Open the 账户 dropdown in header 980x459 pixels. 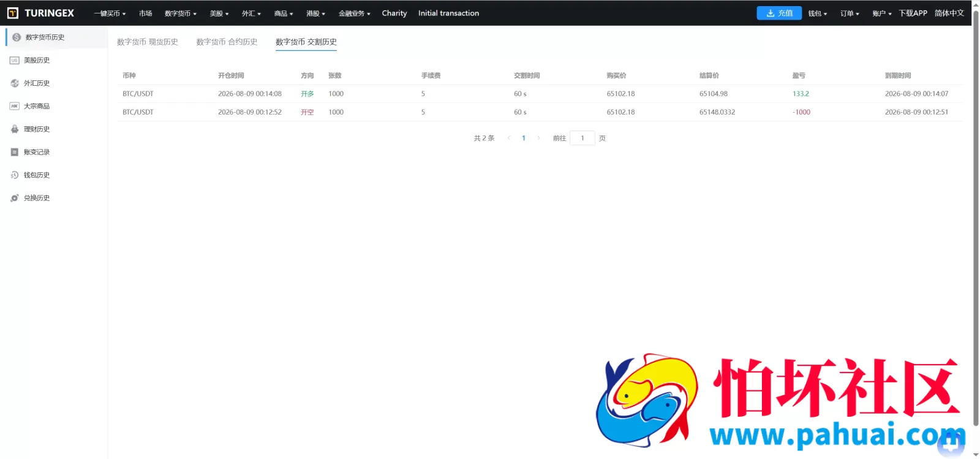(882, 13)
